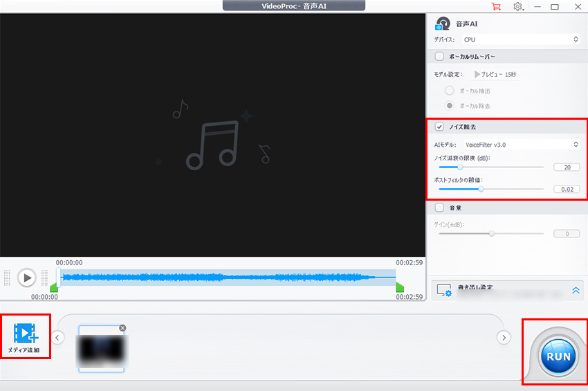Click the blue RUN button
The width and height of the screenshot is (588, 391).
click(x=558, y=356)
